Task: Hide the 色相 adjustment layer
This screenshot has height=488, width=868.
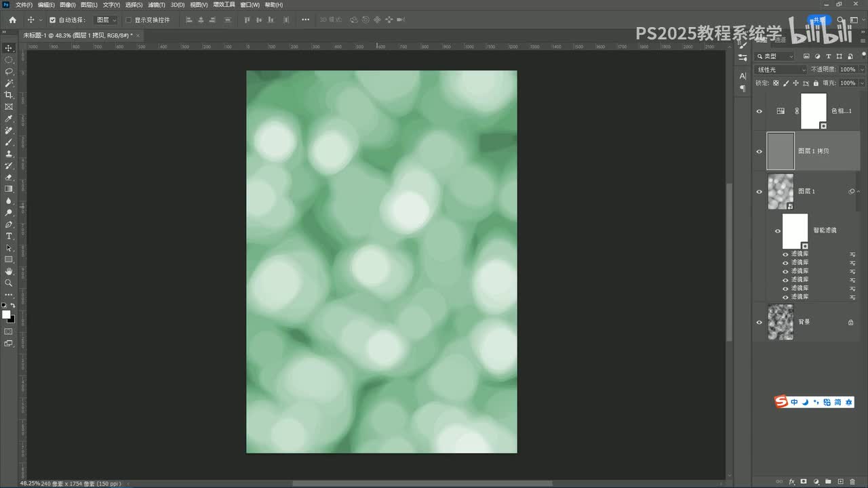Action: click(759, 111)
